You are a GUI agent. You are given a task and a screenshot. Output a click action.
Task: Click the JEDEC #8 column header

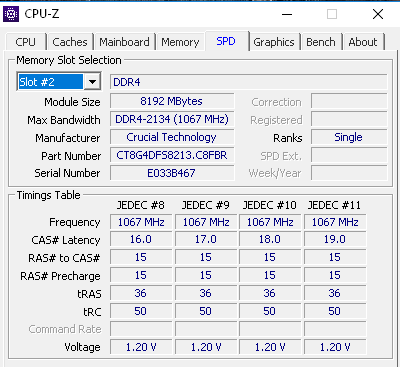(x=141, y=205)
